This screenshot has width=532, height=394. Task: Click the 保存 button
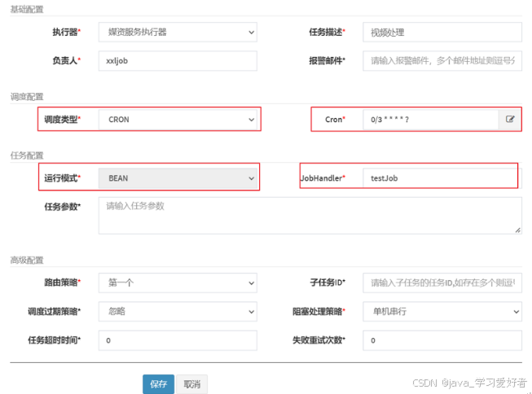click(158, 384)
